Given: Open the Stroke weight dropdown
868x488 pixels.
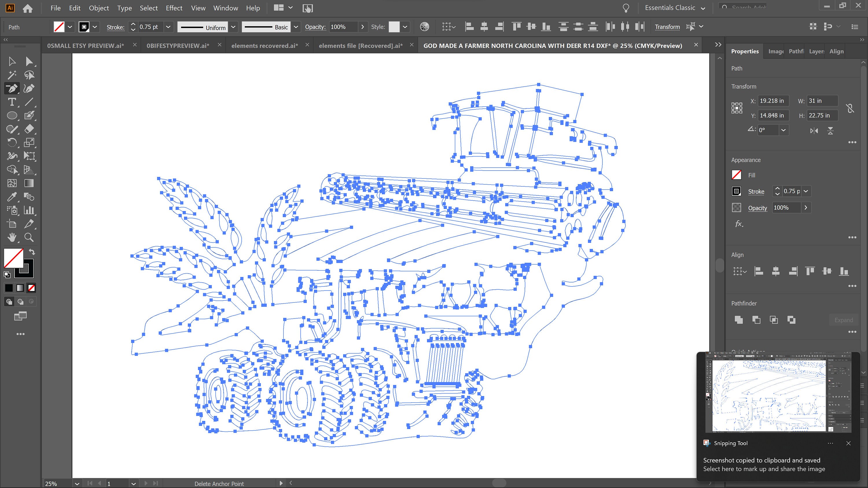Looking at the screenshot, I should (x=168, y=27).
